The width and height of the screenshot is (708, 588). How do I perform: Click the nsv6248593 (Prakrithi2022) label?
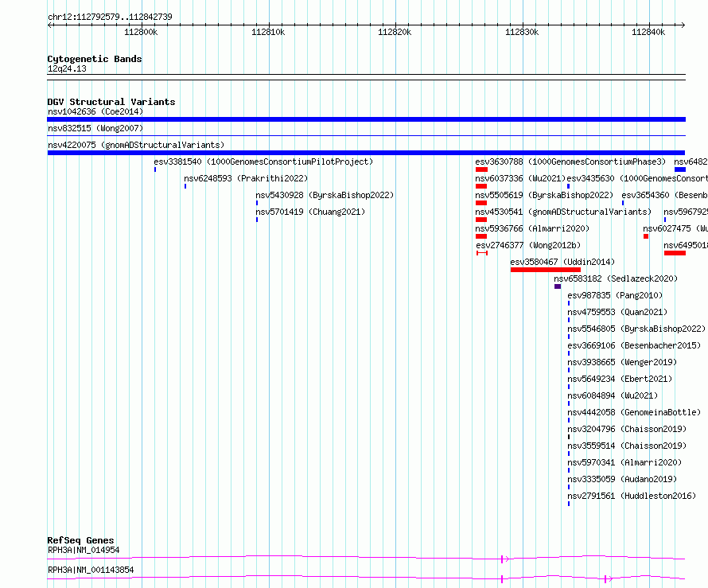pos(246,178)
